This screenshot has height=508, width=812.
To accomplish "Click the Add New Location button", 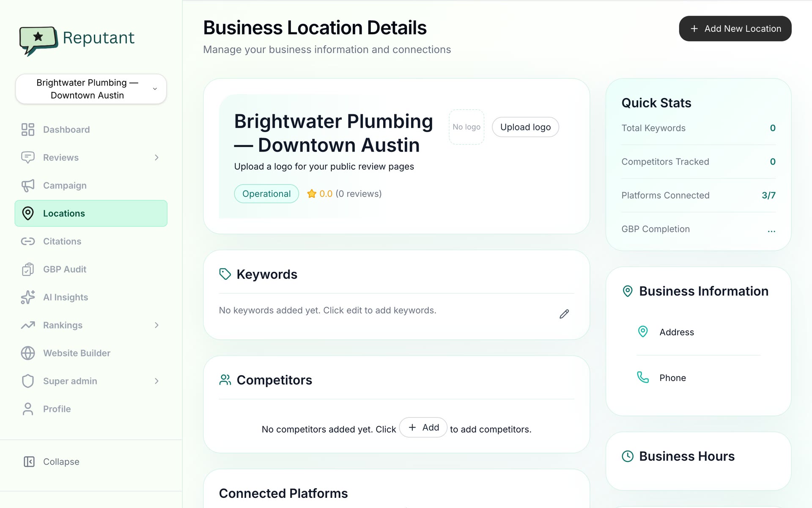I will (735, 28).
